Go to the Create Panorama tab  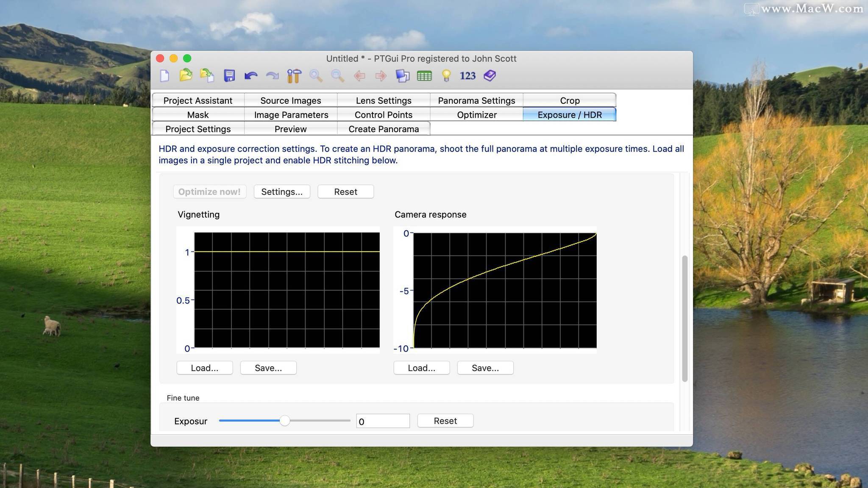(x=384, y=129)
